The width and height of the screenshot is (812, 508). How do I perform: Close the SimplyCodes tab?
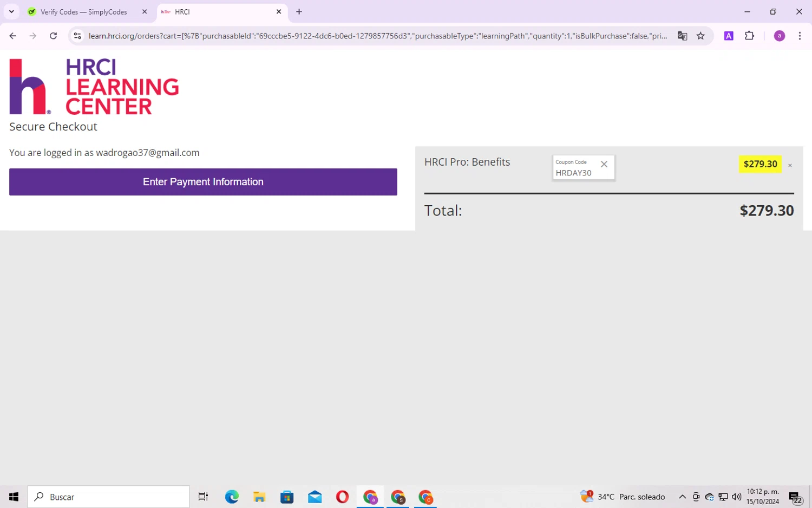(145, 12)
